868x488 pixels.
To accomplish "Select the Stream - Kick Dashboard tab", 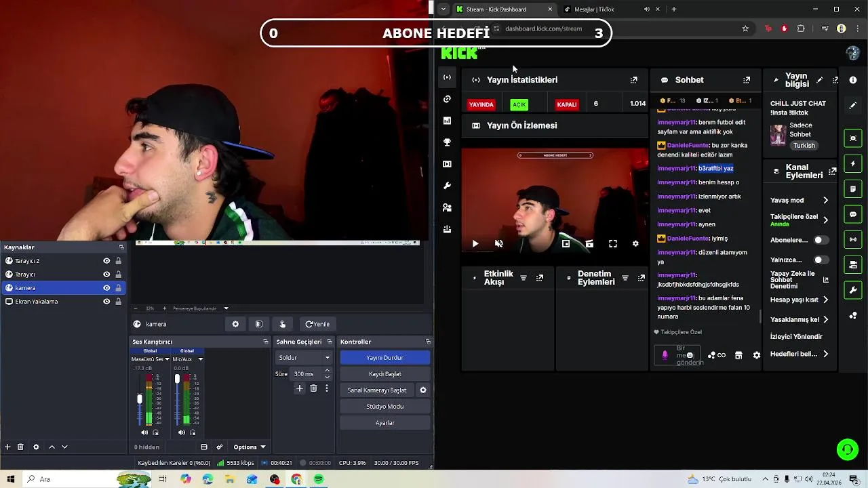I will click(505, 9).
